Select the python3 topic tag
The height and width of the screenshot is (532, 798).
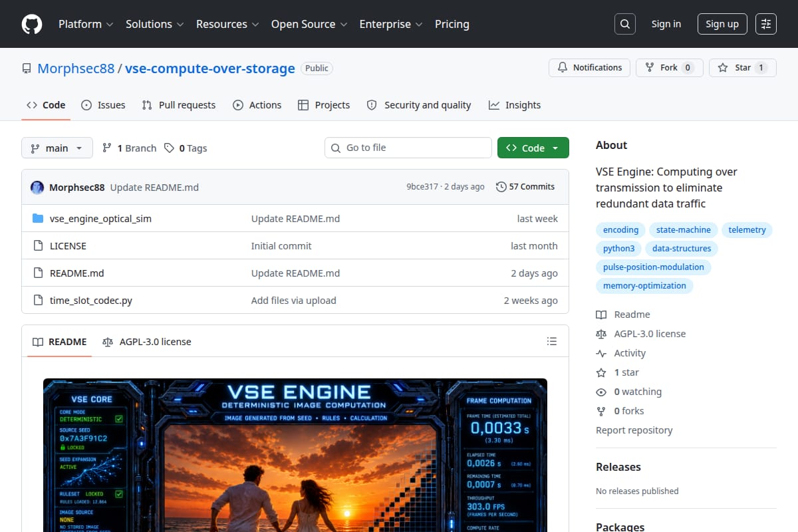(x=619, y=249)
